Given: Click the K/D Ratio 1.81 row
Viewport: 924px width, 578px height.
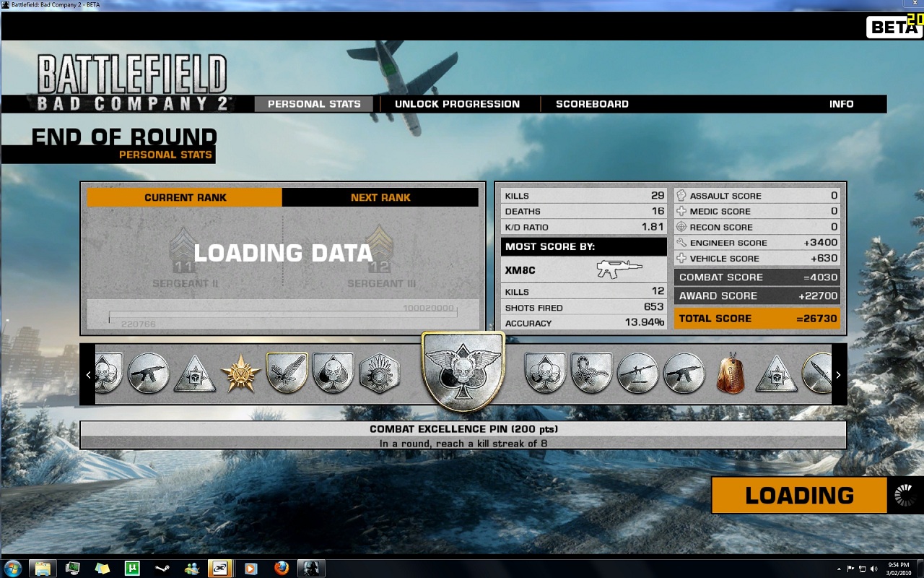Looking at the screenshot, I should point(584,227).
